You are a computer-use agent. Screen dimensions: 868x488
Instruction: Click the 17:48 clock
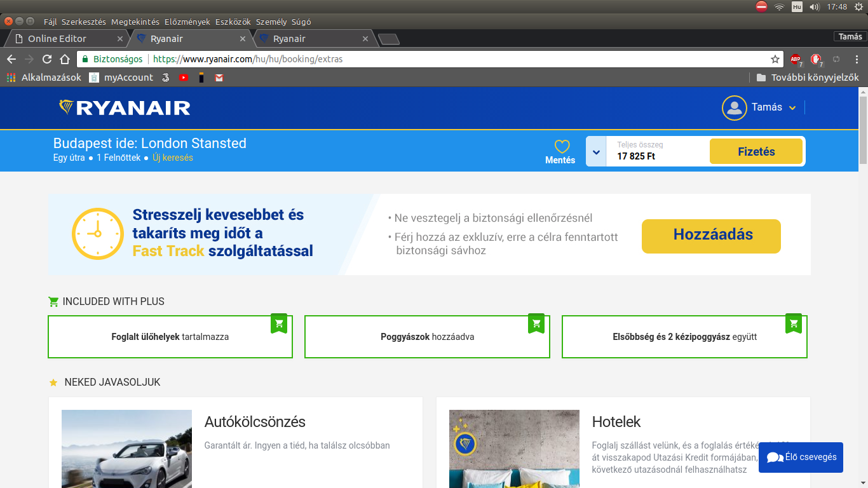837,6
